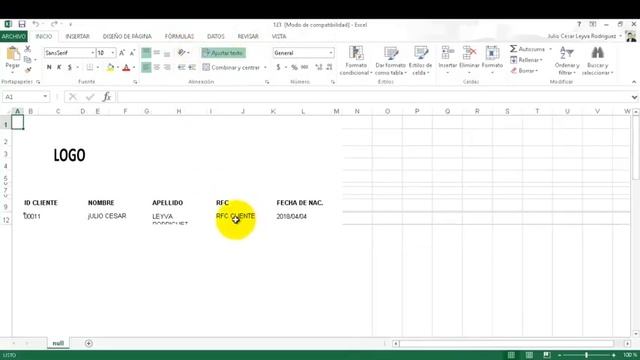Click the Insert Function fx icon

click(107, 97)
